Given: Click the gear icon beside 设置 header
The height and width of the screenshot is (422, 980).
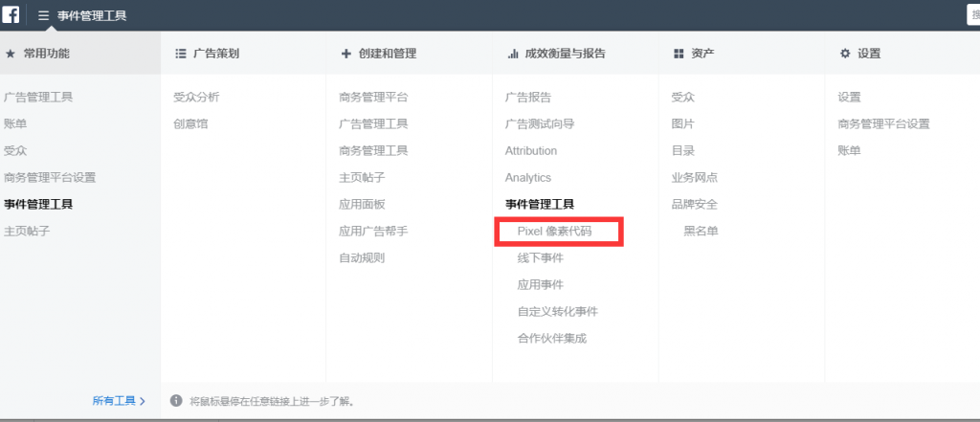Looking at the screenshot, I should pyautogui.click(x=845, y=54).
